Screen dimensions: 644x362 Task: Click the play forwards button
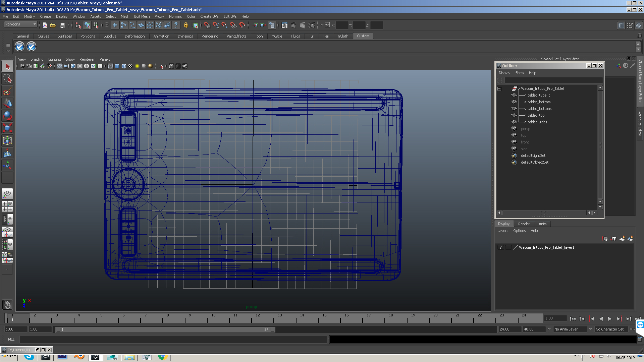point(610,319)
